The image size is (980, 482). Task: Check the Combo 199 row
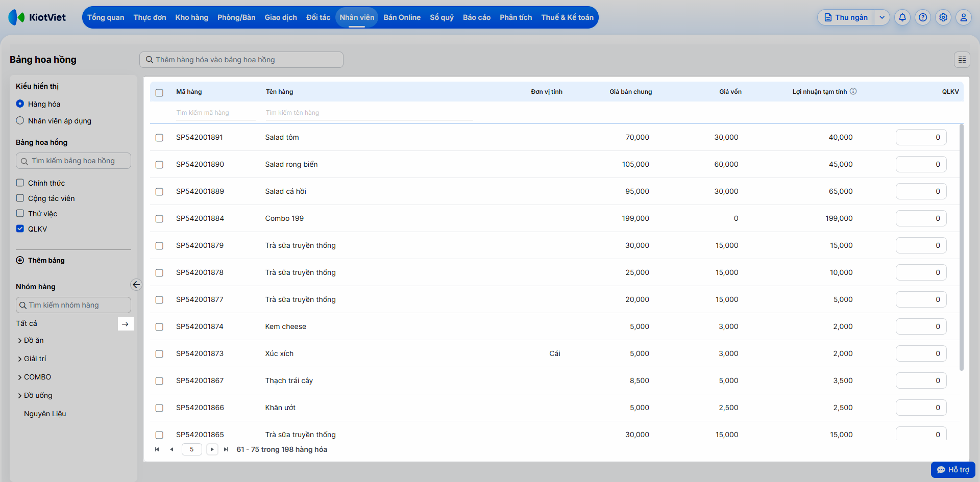click(x=159, y=219)
